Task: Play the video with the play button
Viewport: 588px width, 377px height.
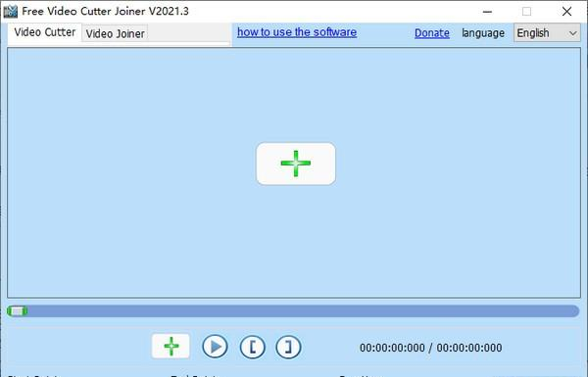Action: point(215,347)
